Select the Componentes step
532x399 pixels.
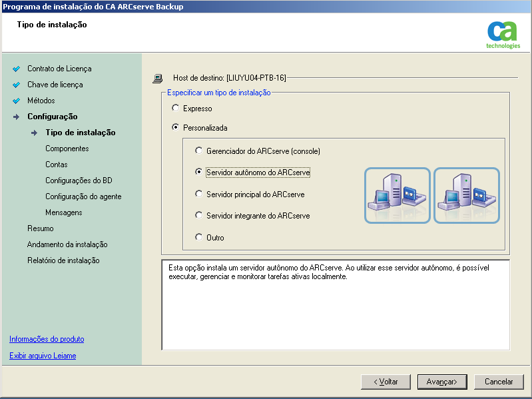pyautogui.click(x=67, y=149)
